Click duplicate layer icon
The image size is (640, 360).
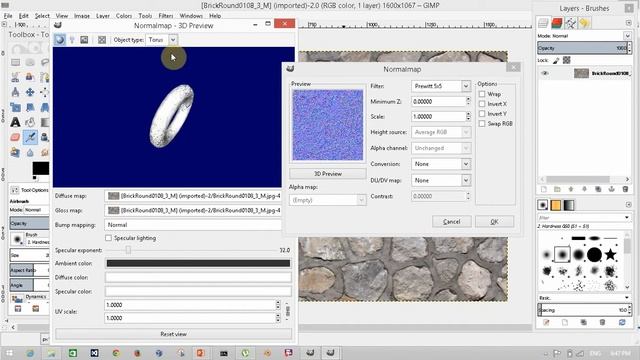598,189
